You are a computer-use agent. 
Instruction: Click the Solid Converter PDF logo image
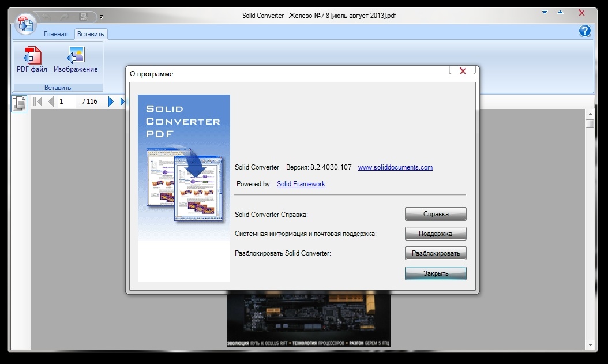[184, 188]
